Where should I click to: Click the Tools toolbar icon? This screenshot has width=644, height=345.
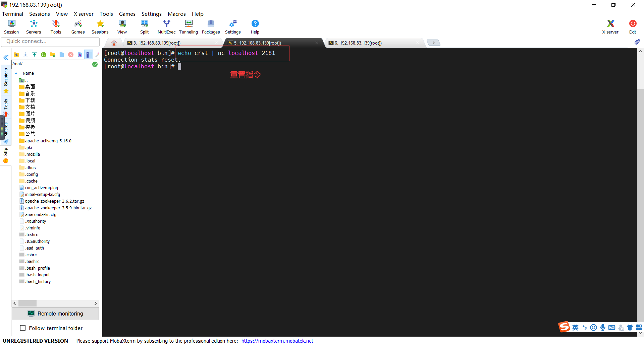(56, 27)
